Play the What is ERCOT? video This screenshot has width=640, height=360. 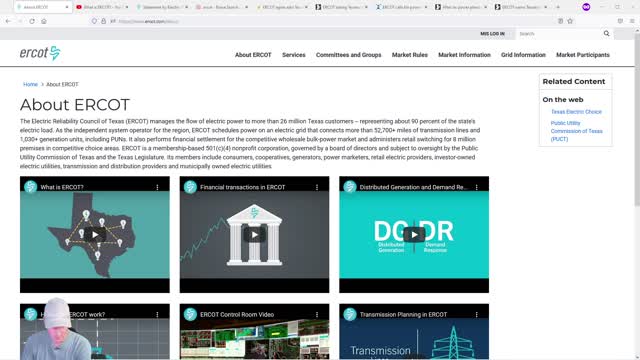pos(95,235)
